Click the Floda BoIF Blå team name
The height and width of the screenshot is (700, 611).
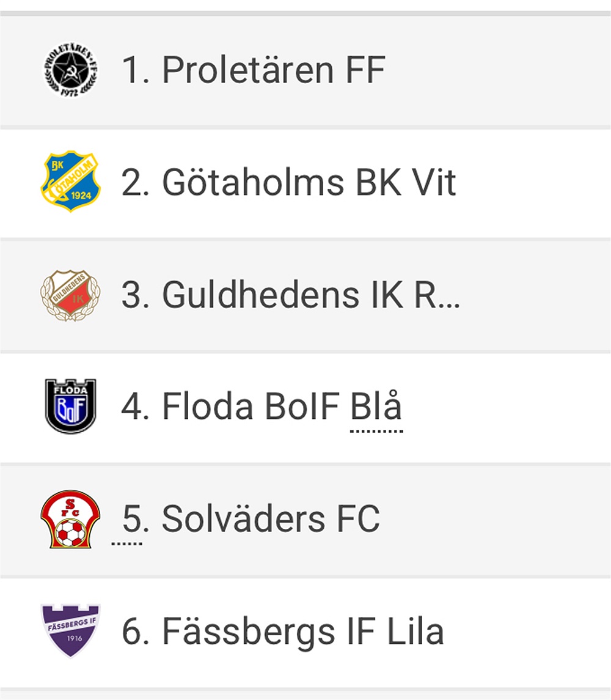point(262,407)
